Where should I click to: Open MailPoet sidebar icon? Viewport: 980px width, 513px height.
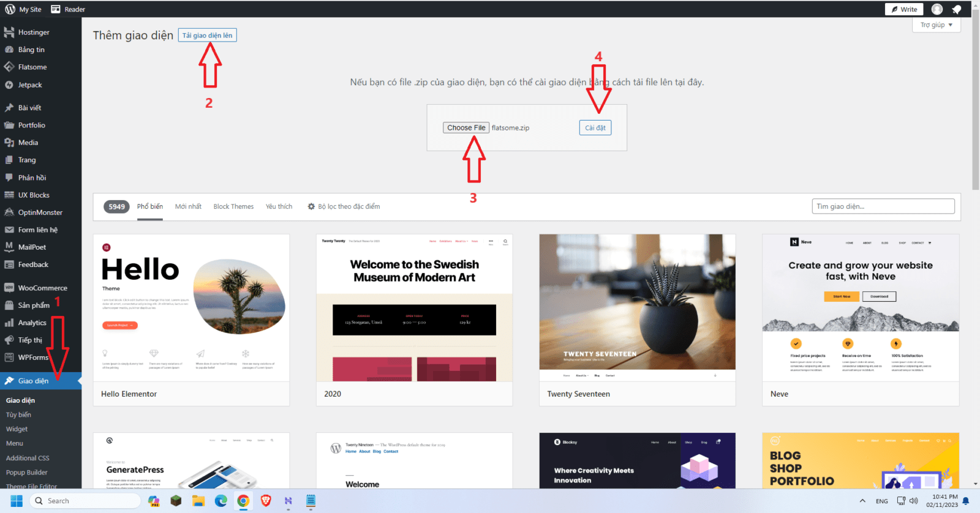(x=9, y=247)
